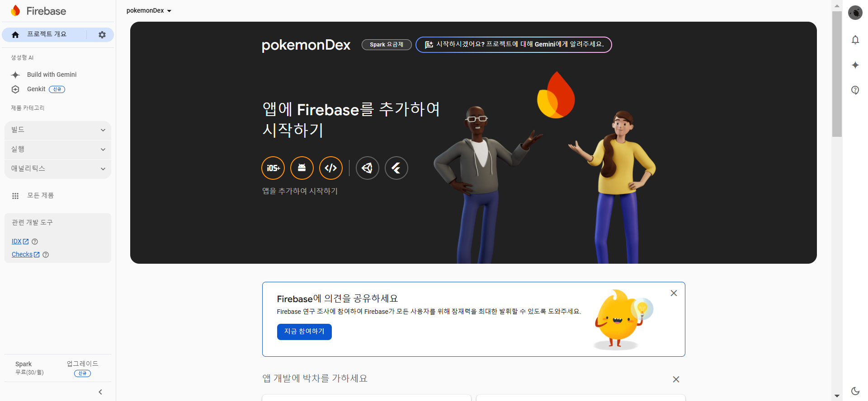Click the Spark 무료 plan label
The height and width of the screenshot is (401, 868).
coord(29,368)
